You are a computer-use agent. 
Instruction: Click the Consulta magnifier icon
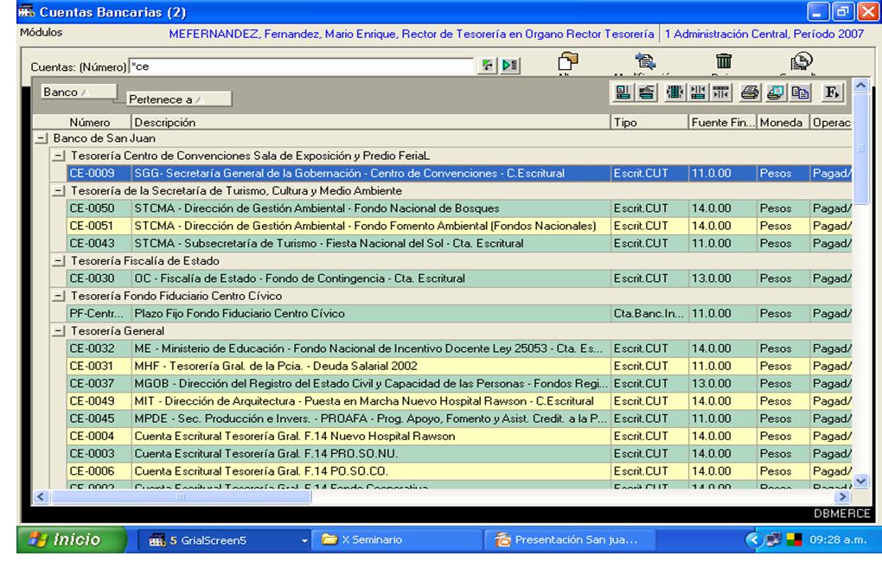[x=801, y=61]
